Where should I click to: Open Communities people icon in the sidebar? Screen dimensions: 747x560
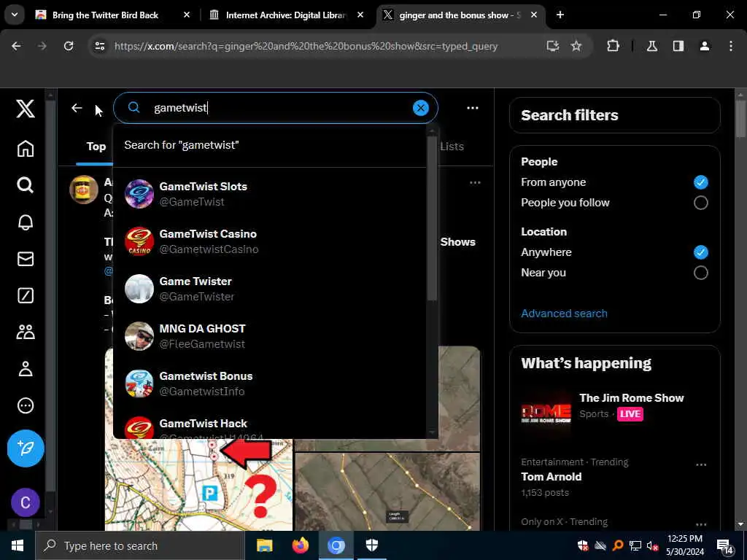click(x=26, y=332)
